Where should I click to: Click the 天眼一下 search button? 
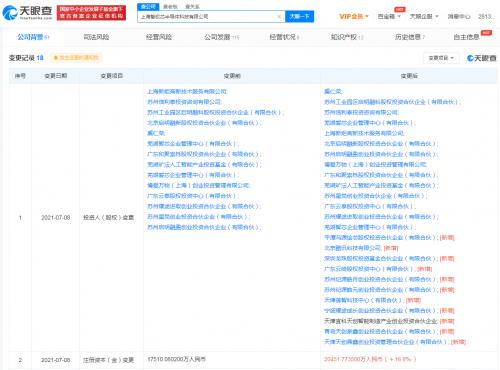tap(299, 16)
